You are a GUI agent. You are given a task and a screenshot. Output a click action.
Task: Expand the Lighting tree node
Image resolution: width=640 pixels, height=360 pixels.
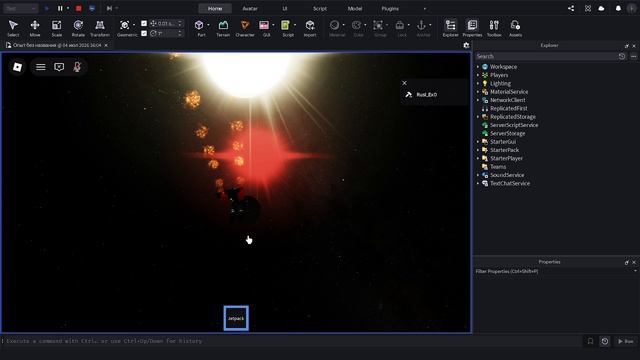(x=478, y=83)
